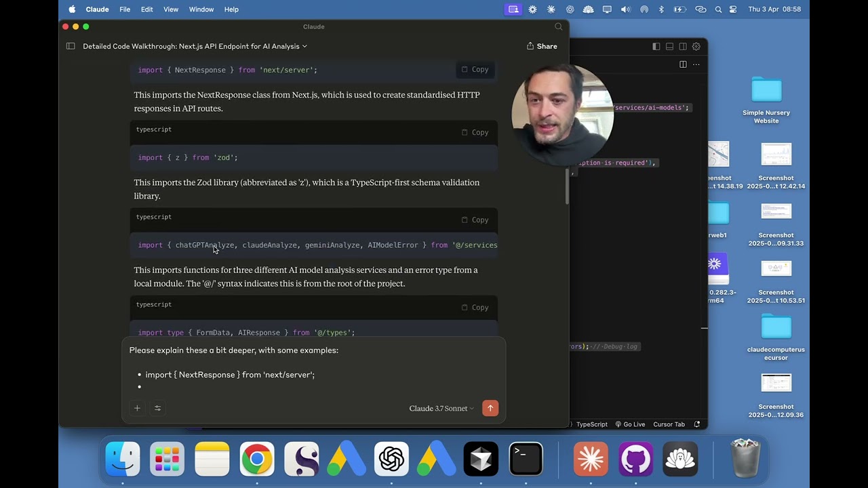Viewport: 868px width, 488px height.
Task: Open the Bluetooth menu bar icon
Action: tap(661, 9)
